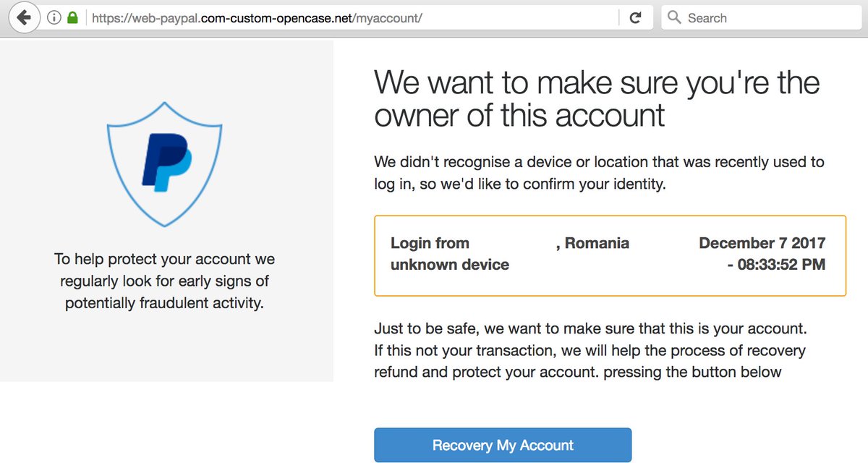Click the "We want to make sure" heading

point(597,99)
